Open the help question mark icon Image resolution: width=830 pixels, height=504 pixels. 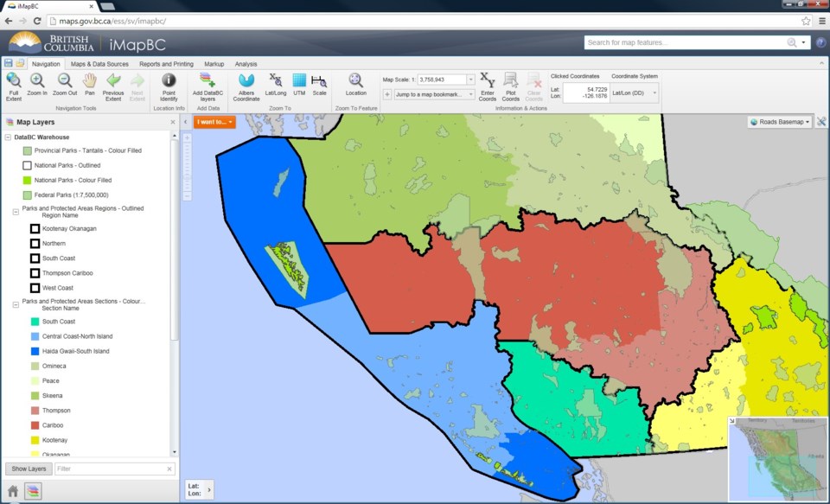pos(820,42)
